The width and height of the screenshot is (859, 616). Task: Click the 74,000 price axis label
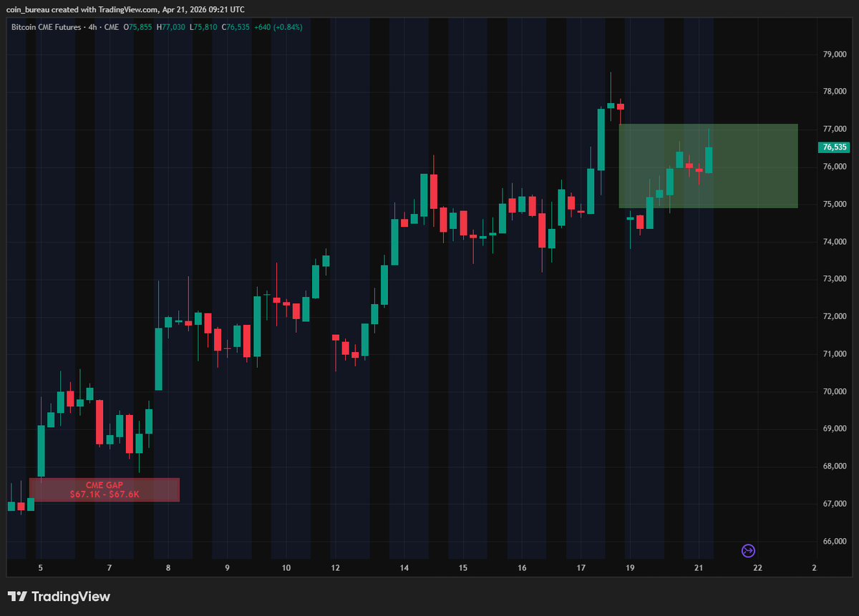pos(835,242)
